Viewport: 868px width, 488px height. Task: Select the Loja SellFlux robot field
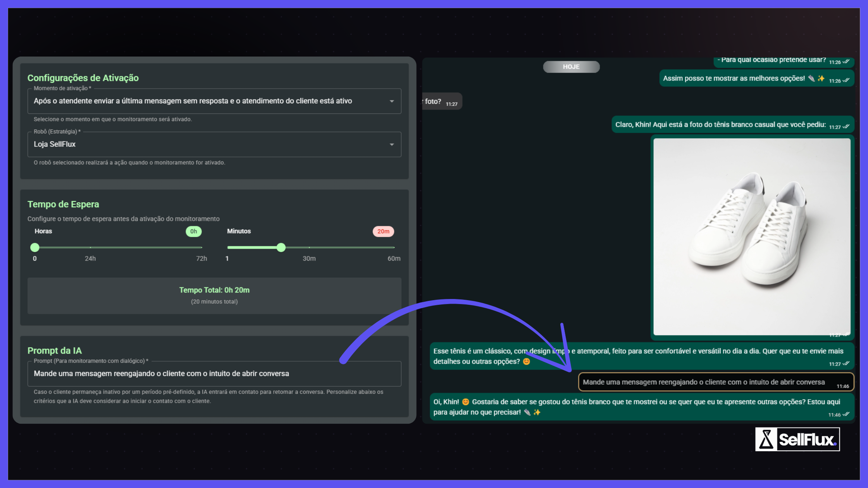209,144
